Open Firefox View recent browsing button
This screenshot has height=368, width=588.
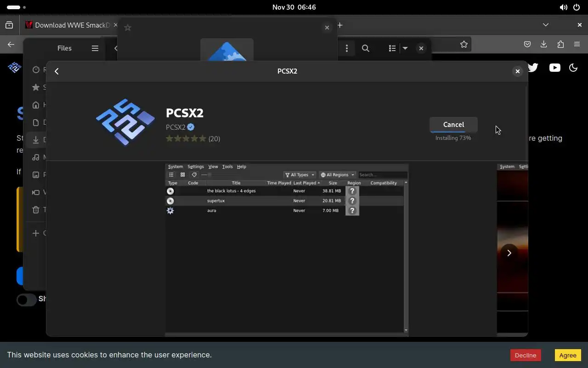coord(9,25)
